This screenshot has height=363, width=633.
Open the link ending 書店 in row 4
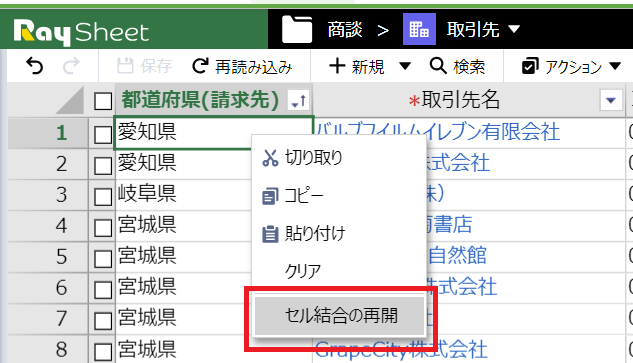coord(449,225)
